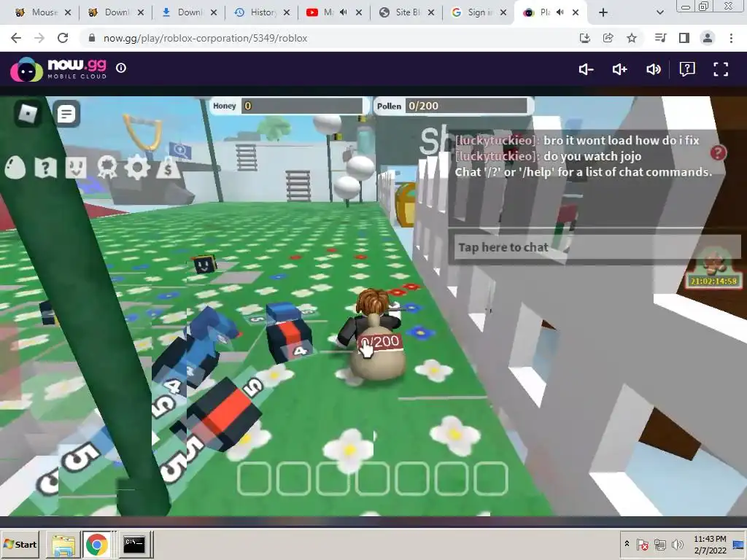Open the Bees smiley face icon
747x560 pixels.
coord(76,168)
